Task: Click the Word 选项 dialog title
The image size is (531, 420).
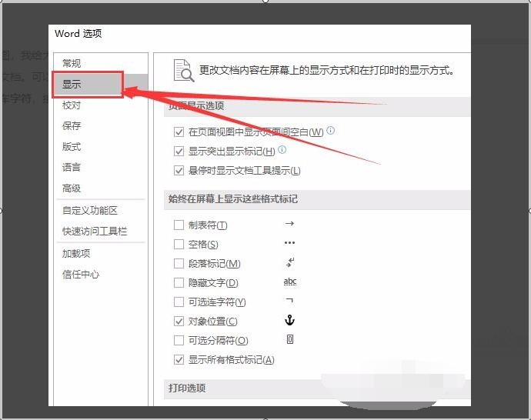Action: [x=78, y=34]
